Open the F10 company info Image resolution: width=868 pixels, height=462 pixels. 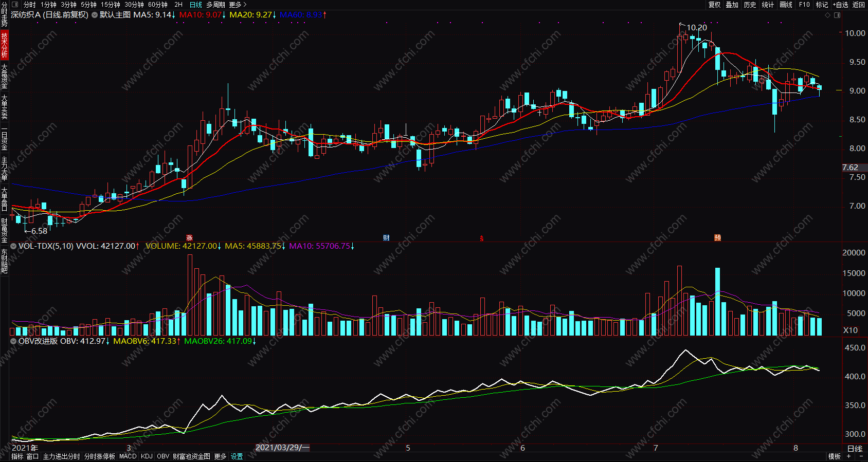click(x=804, y=5)
